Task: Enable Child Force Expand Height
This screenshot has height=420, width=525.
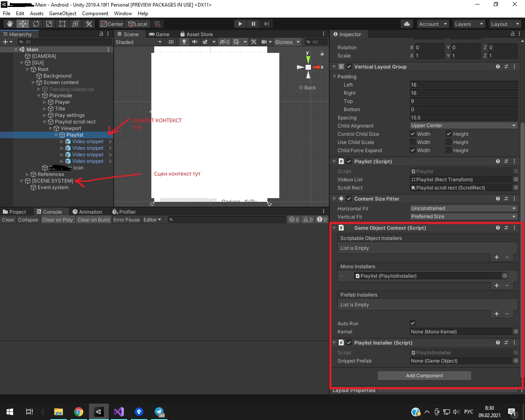Action: click(x=449, y=150)
